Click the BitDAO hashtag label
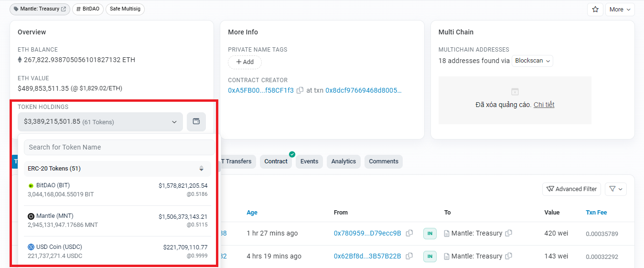 [88, 9]
